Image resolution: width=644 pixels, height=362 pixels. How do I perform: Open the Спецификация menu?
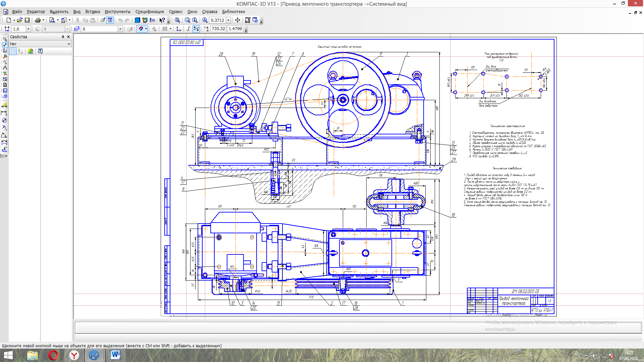point(150,11)
